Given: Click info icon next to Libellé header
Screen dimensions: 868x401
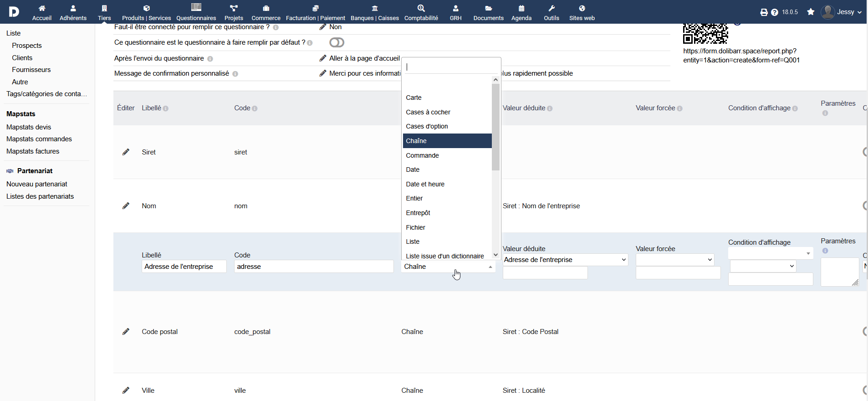Looking at the screenshot, I should pyautogui.click(x=166, y=108).
